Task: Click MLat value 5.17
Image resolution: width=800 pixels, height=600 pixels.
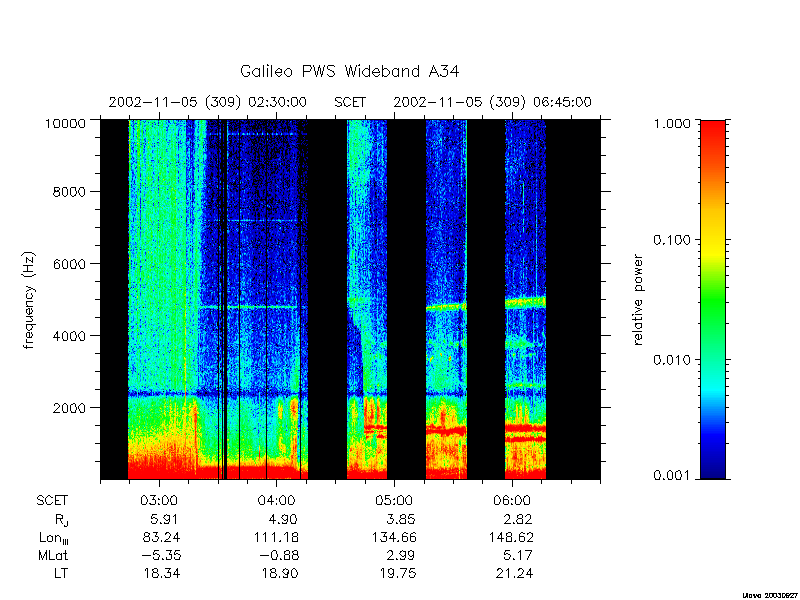Action: click(x=517, y=556)
